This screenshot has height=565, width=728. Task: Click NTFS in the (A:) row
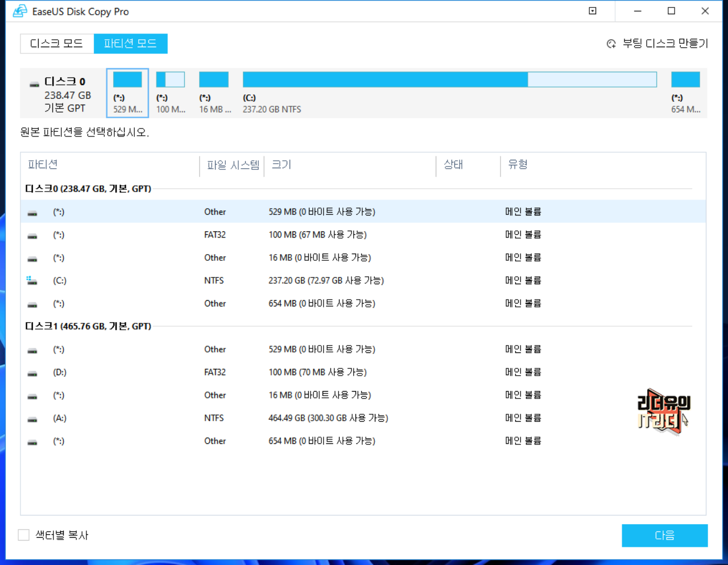pos(214,418)
